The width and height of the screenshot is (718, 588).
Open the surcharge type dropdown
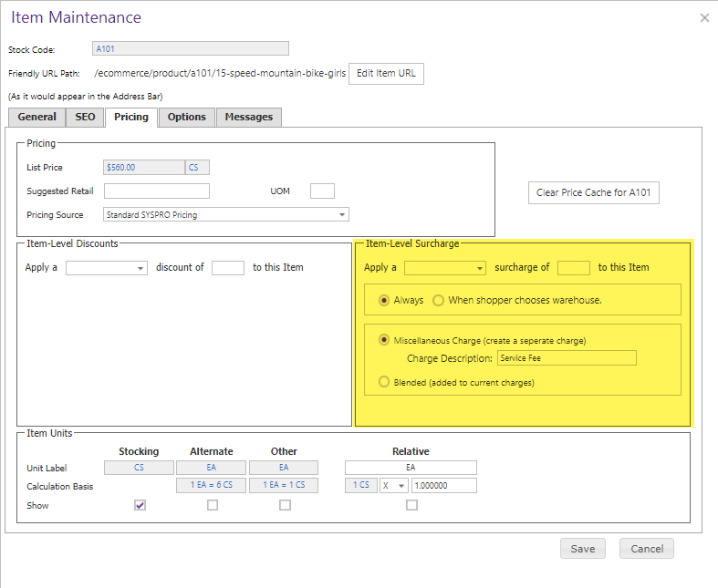coord(444,268)
